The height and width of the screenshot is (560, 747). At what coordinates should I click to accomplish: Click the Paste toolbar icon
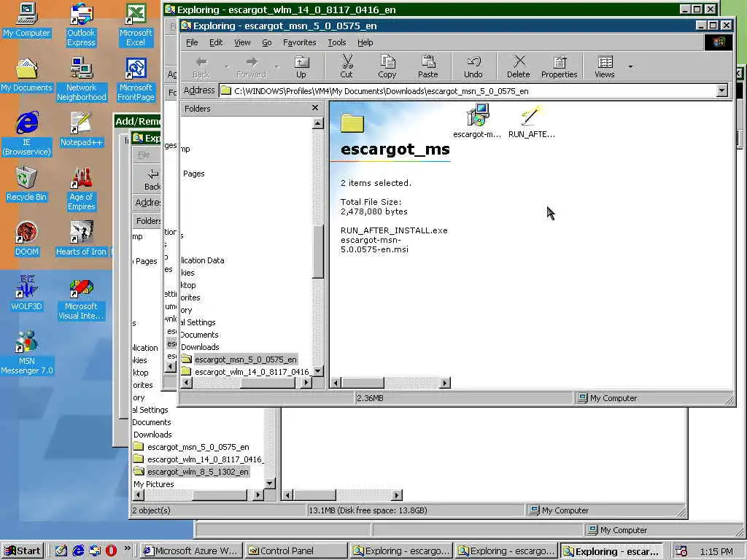[427, 66]
